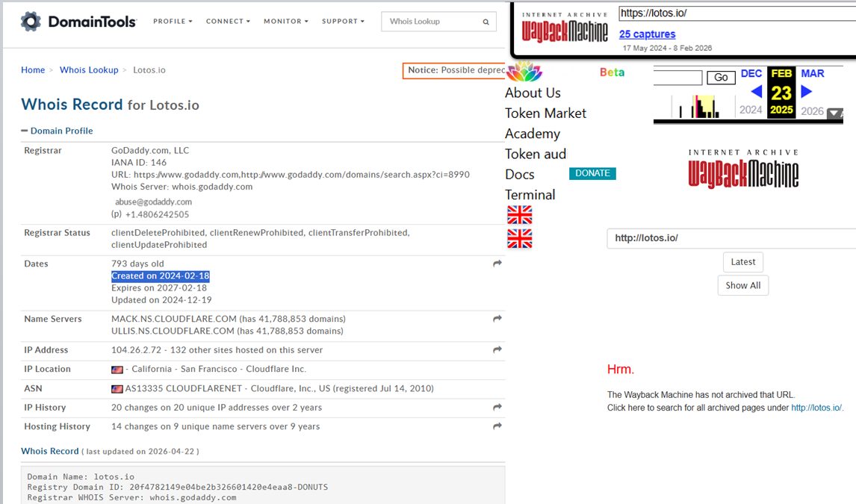This screenshot has height=504, width=856.
Task: Open the Connect dropdown menu
Action: point(228,21)
